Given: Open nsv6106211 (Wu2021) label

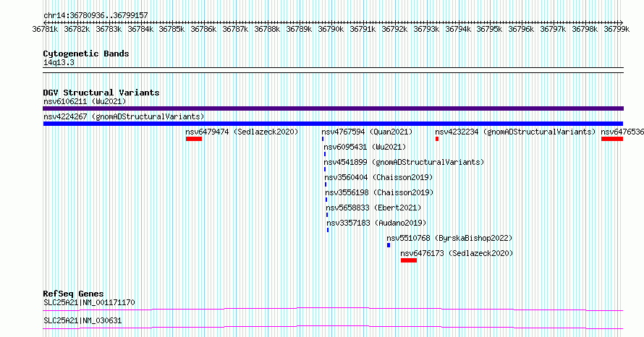Looking at the screenshot, I should [x=85, y=101].
